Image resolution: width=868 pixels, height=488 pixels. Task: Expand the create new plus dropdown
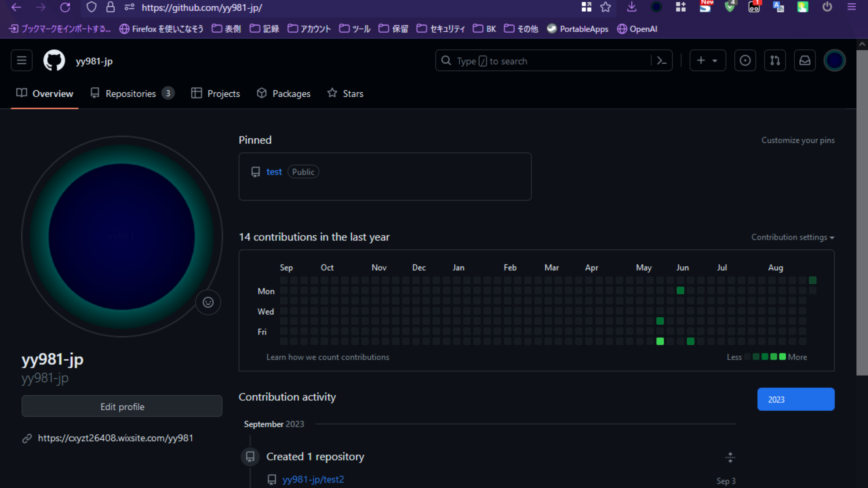coord(708,61)
